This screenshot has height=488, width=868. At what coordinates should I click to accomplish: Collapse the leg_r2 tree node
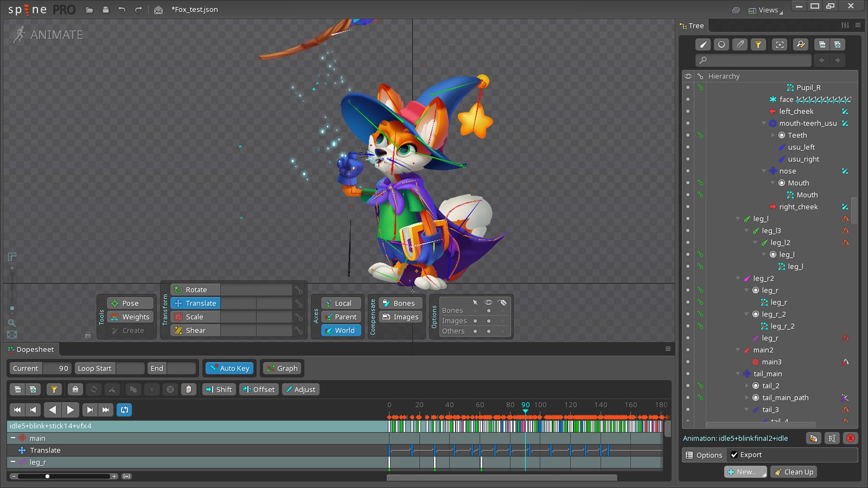coord(738,278)
